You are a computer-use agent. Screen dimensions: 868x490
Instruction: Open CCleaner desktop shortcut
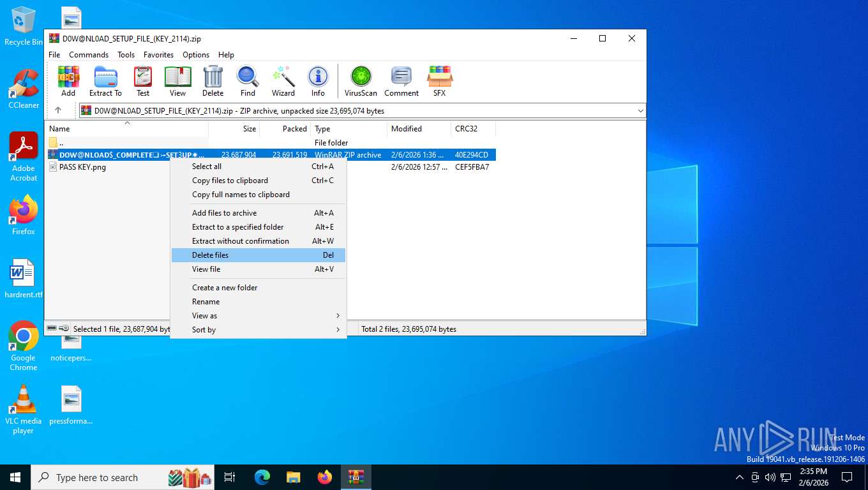pyautogui.click(x=24, y=89)
